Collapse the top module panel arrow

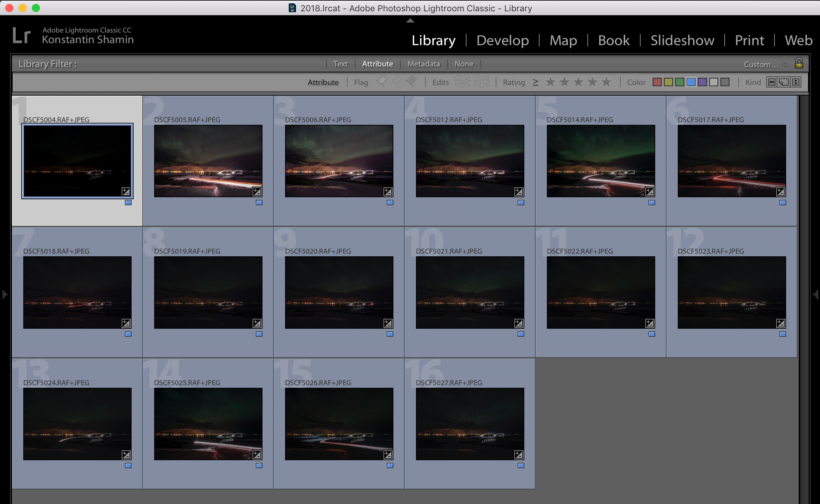click(x=410, y=21)
